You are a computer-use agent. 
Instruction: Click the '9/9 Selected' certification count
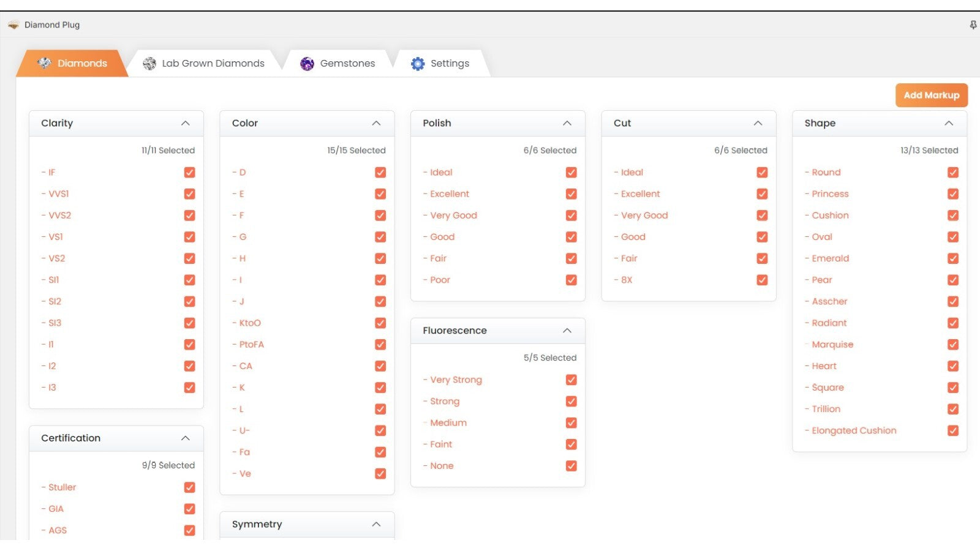(168, 466)
